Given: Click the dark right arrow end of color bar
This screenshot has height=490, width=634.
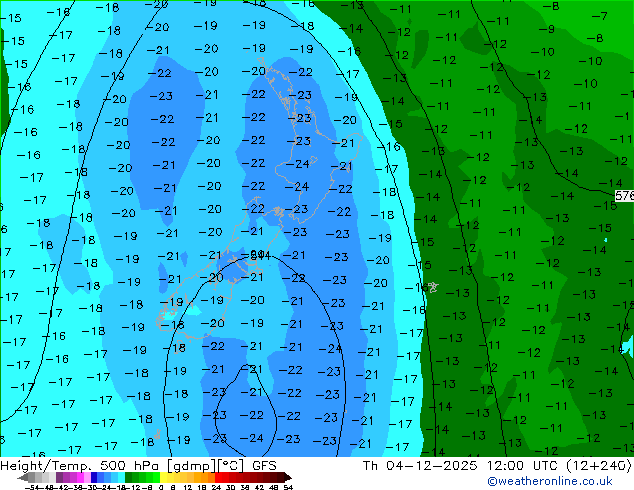Looking at the screenshot, I should [288, 477].
